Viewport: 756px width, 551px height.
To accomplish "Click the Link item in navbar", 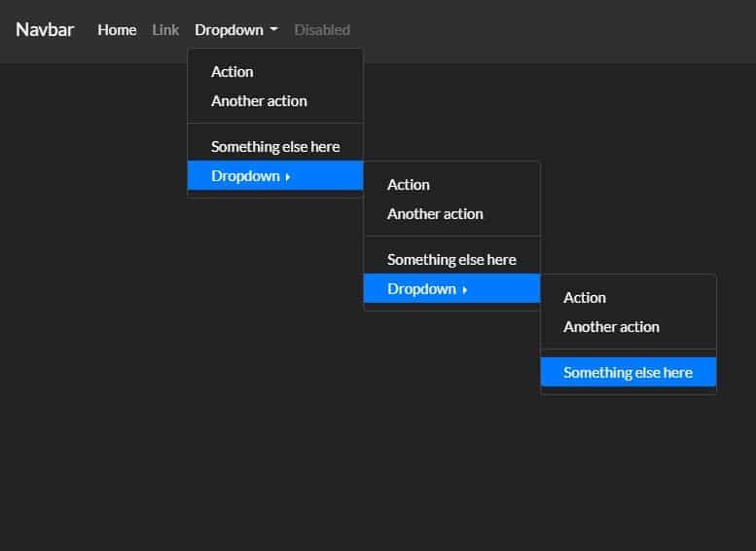I will point(165,30).
